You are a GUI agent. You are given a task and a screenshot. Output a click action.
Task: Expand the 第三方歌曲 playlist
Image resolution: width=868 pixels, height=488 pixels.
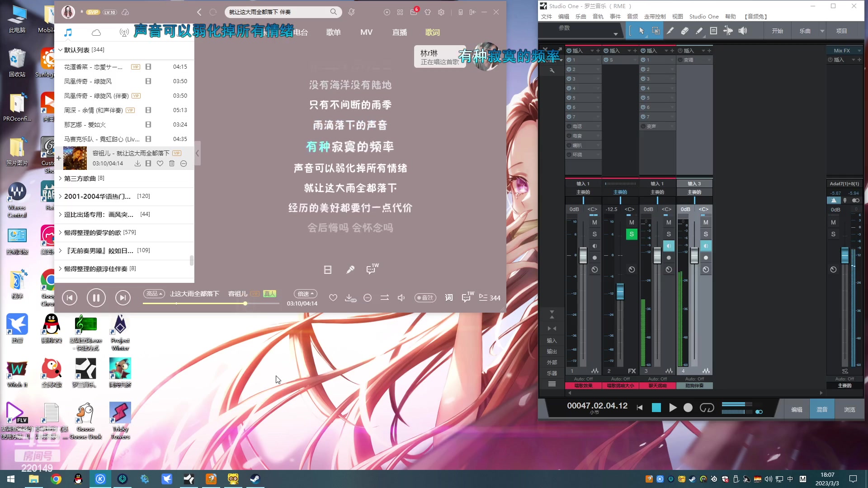click(x=60, y=178)
